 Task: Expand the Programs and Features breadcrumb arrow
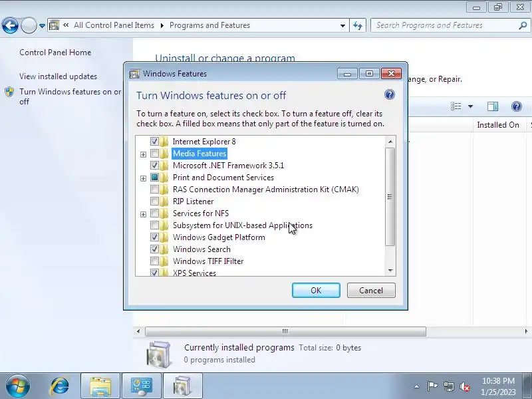point(162,25)
